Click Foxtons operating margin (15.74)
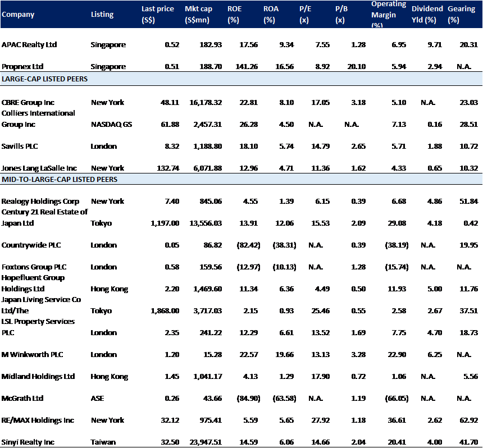The image size is (483, 448). coord(397,267)
